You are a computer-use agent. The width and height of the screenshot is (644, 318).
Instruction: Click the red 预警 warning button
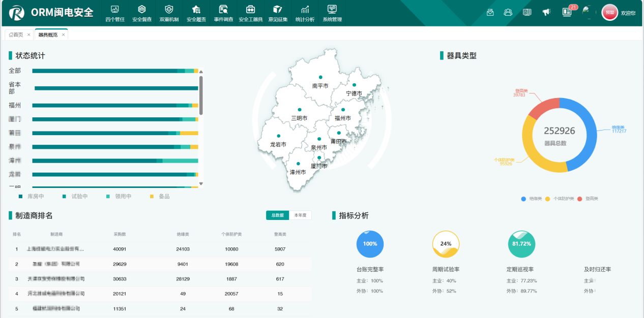click(609, 12)
